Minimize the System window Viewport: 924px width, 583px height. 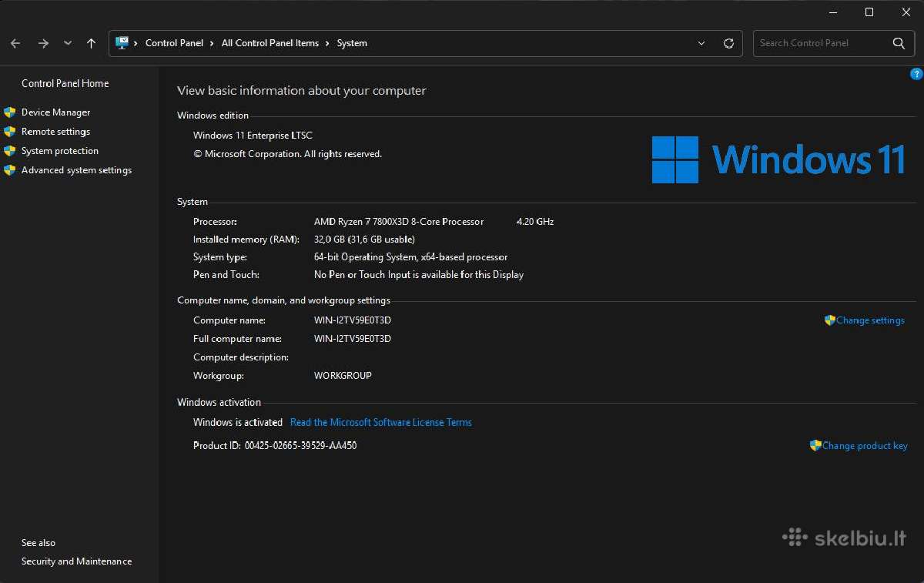point(832,12)
